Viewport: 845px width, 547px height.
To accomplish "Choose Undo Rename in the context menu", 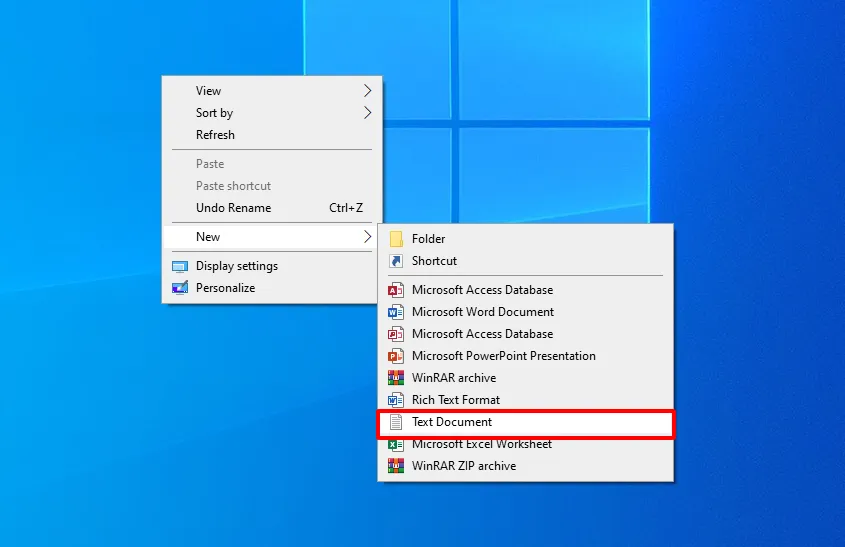I will [233, 208].
